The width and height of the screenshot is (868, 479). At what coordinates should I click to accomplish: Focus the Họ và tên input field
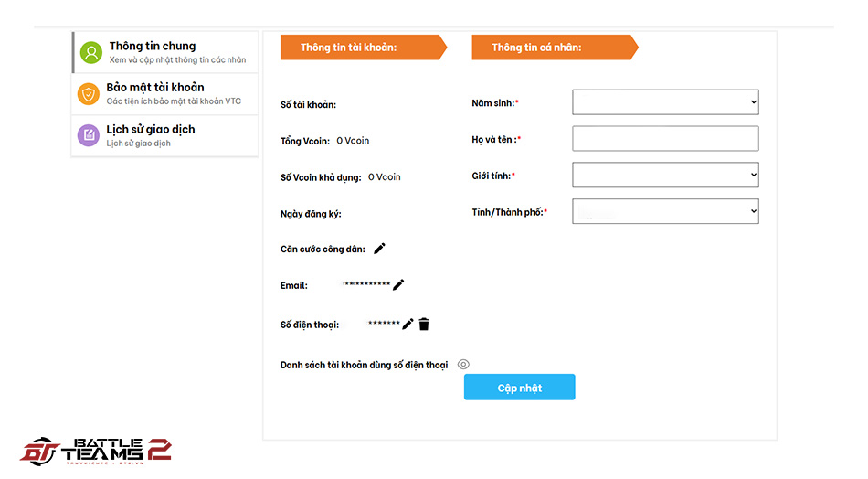pos(665,138)
